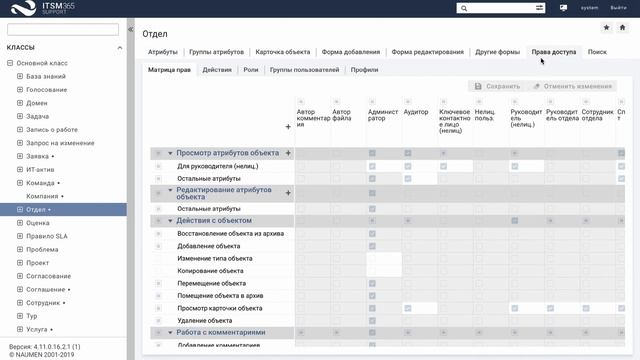Click small icon above Аудитор column
The width and height of the screenshot is (640, 360).
408,102
